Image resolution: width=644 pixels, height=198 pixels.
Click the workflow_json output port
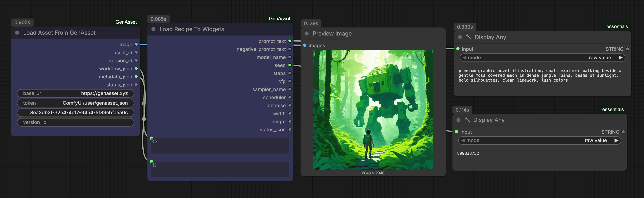(136, 68)
